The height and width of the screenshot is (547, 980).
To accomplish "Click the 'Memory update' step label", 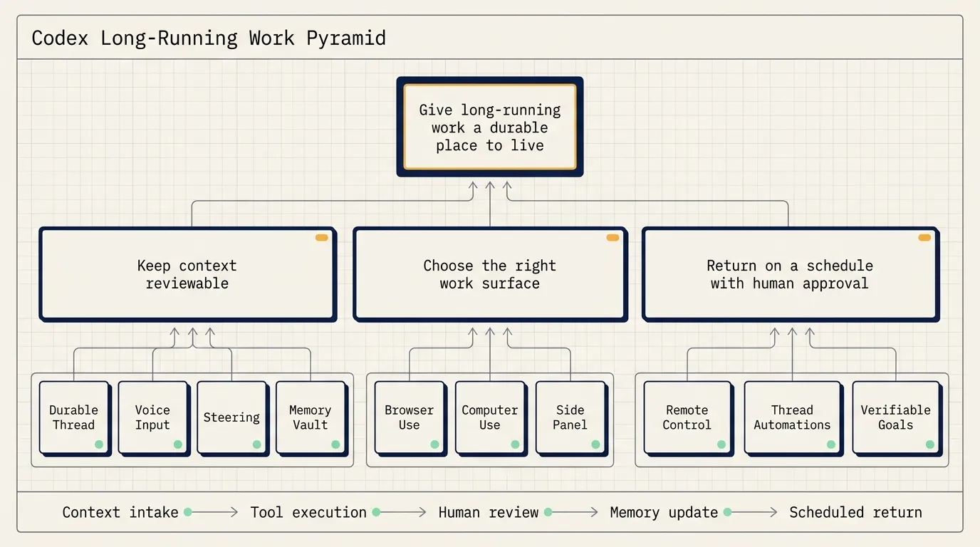I will [664, 512].
